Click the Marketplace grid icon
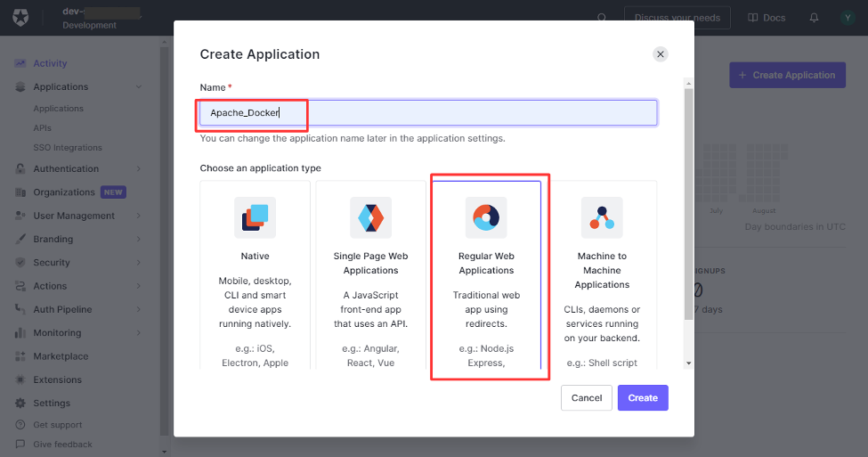This screenshot has height=457, width=868. 20,356
